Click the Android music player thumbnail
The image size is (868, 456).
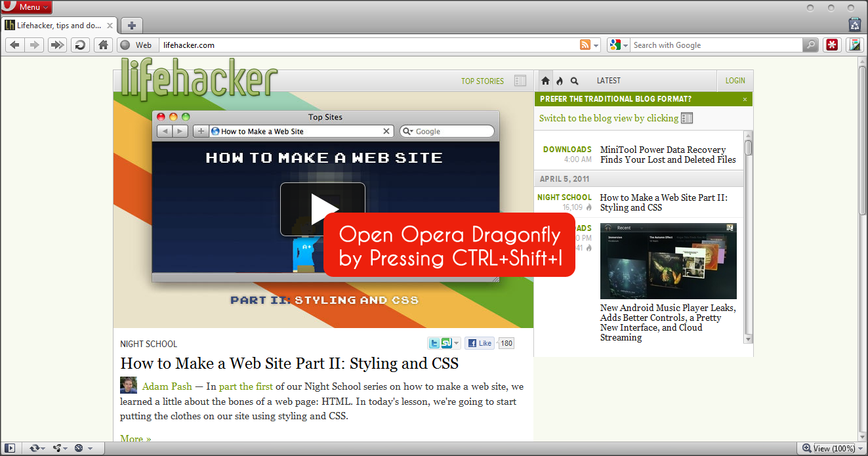coord(669,261)
